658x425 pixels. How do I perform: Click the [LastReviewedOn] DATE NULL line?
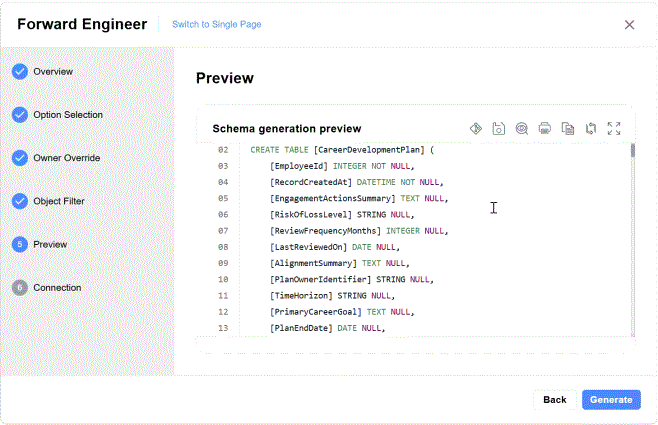click(335, 247)
